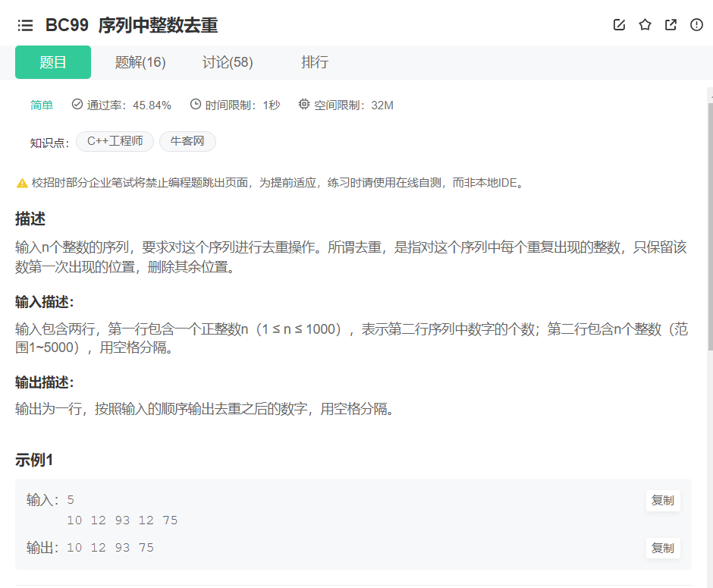713x588 pixels.
Task: Switch to the 排行 tab
Action: coord(315,62)
